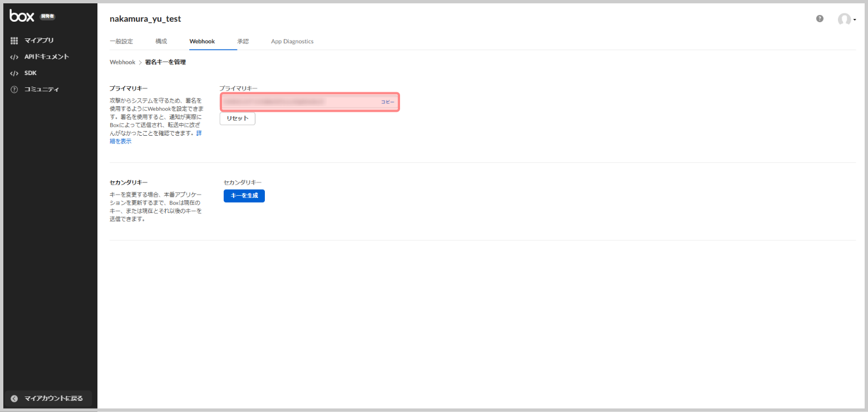This screenshot has height=412, width=868.
Task: Click the 署名キーを管理 breadcrumb text
Action: tap(165, 62)
